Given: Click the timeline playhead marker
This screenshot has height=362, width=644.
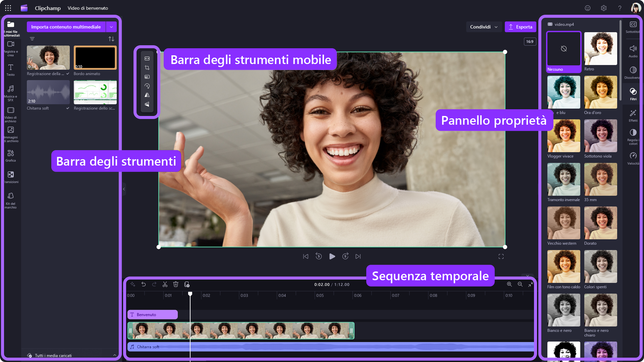Looking at the screenshot, I should [190, 294].
